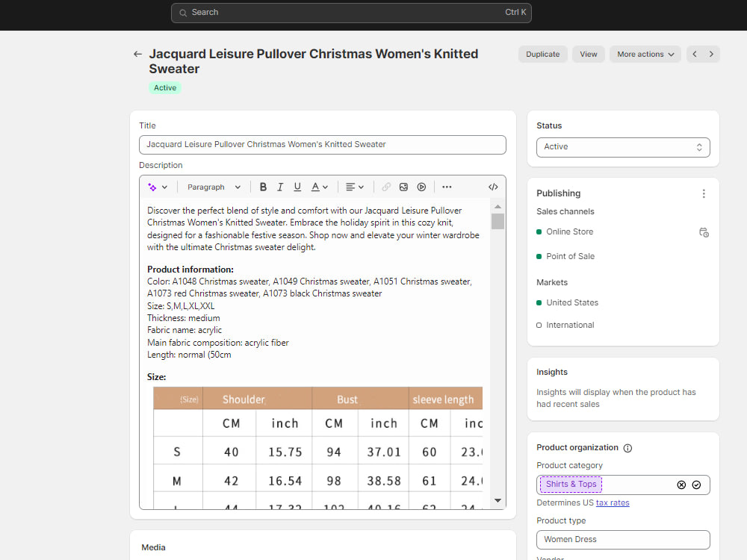
Task: Edit the product Title field
Action: click(323, 145)
